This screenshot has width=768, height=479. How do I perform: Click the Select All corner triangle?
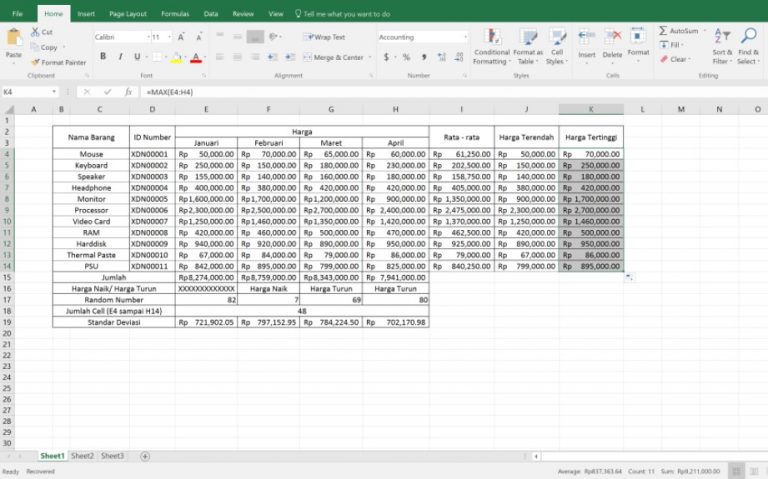pos(9,109)
